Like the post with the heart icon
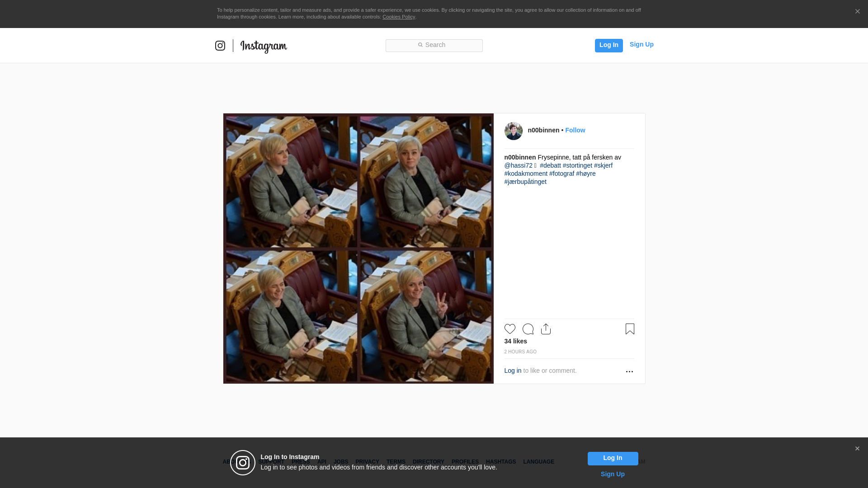868x488 pixels. click(x=509, y=329)
